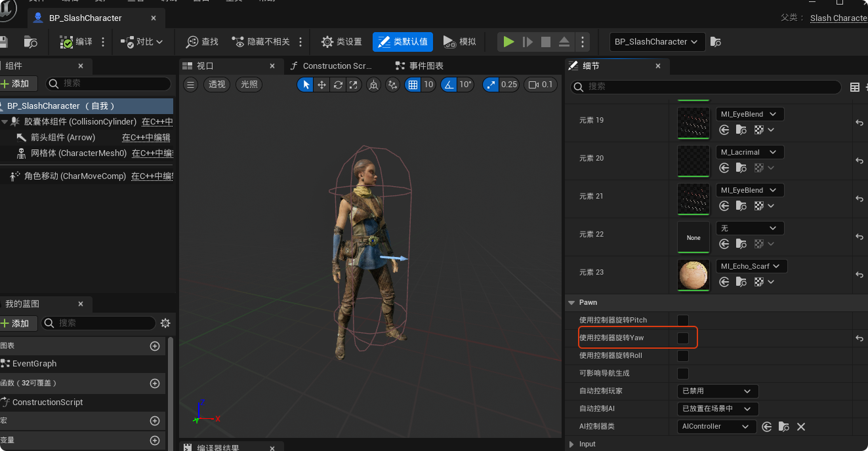The image size is (868, 451).
Task: Open Perspective (透视) view dropdown
Action: 217,84
